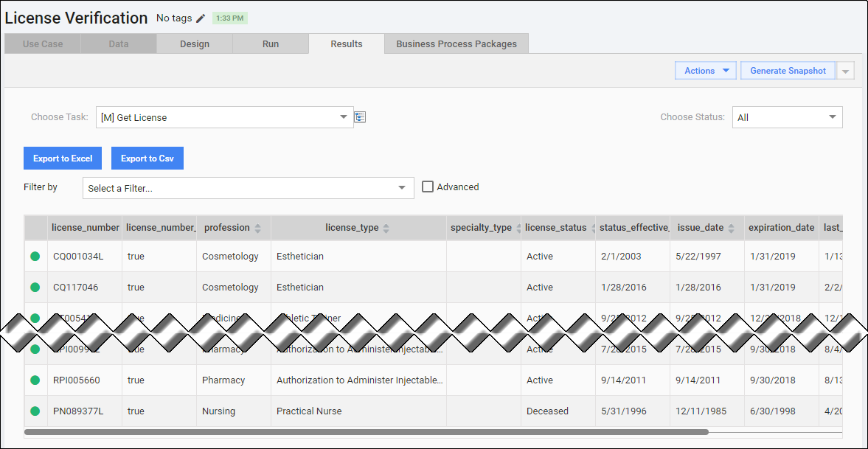The height and width of the screenshot is (449, 868).
Task: Click the 6/30/1998 expiration date cell
Action: click(781, 411)
